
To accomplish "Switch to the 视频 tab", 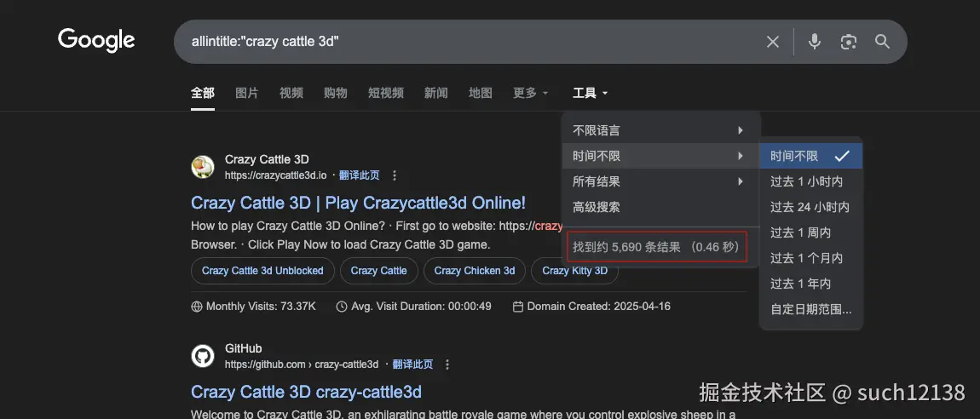I will [291, 93].
